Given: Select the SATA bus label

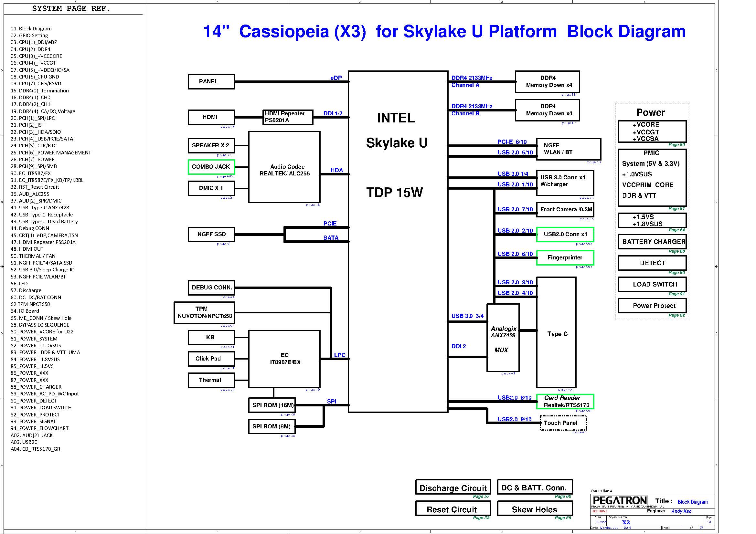Looking at the screenshot, I should 331,238.
